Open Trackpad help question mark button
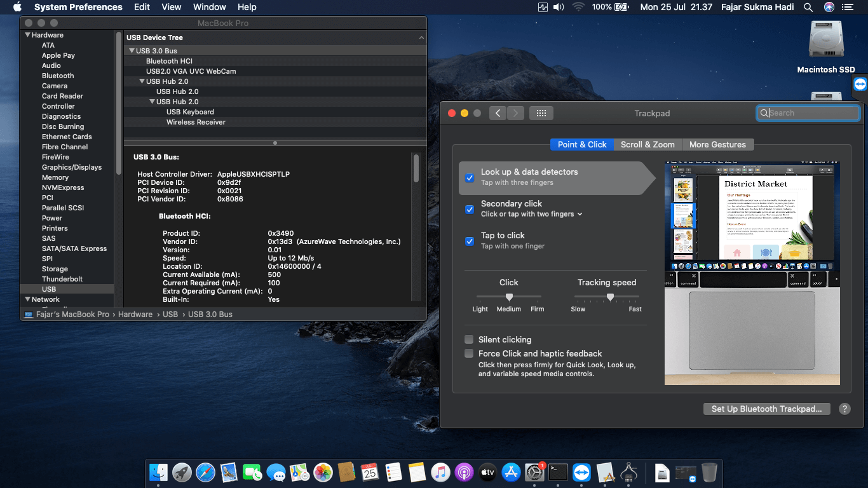 pyautogui.click(x=844, y=409)
